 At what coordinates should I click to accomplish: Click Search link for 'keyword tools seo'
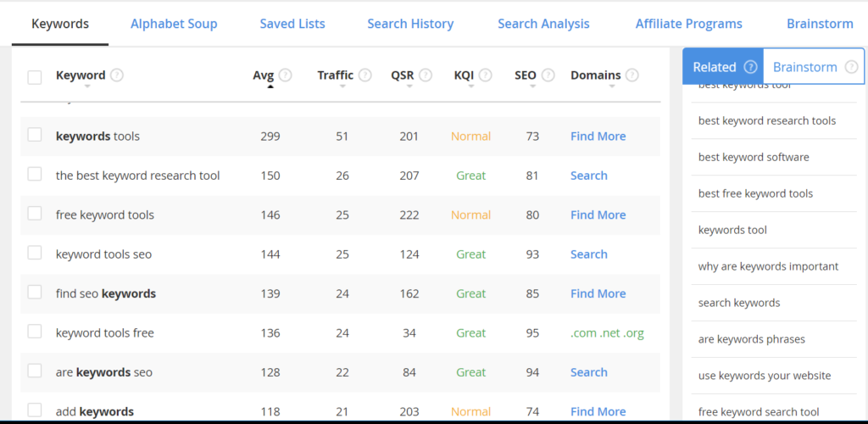[588, 254]
